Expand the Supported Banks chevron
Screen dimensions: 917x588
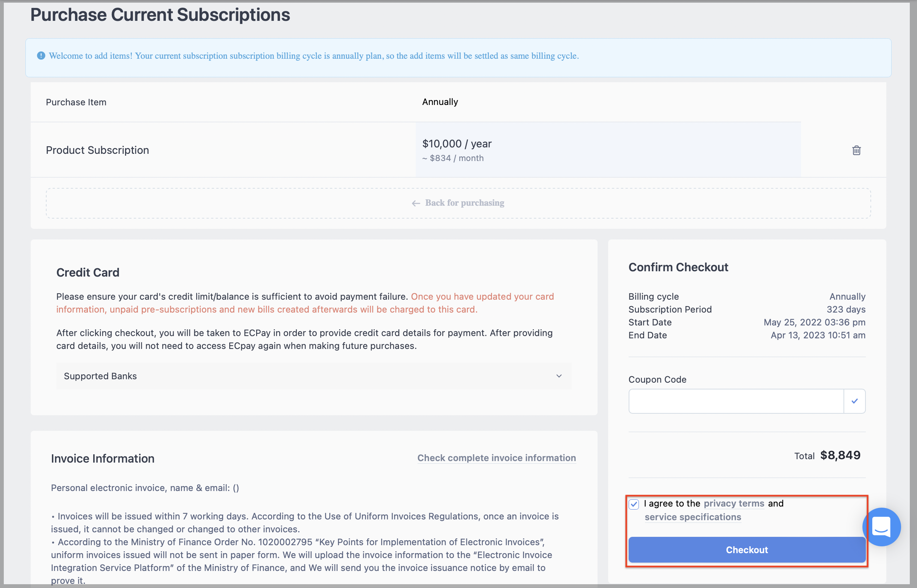[559, 376]
